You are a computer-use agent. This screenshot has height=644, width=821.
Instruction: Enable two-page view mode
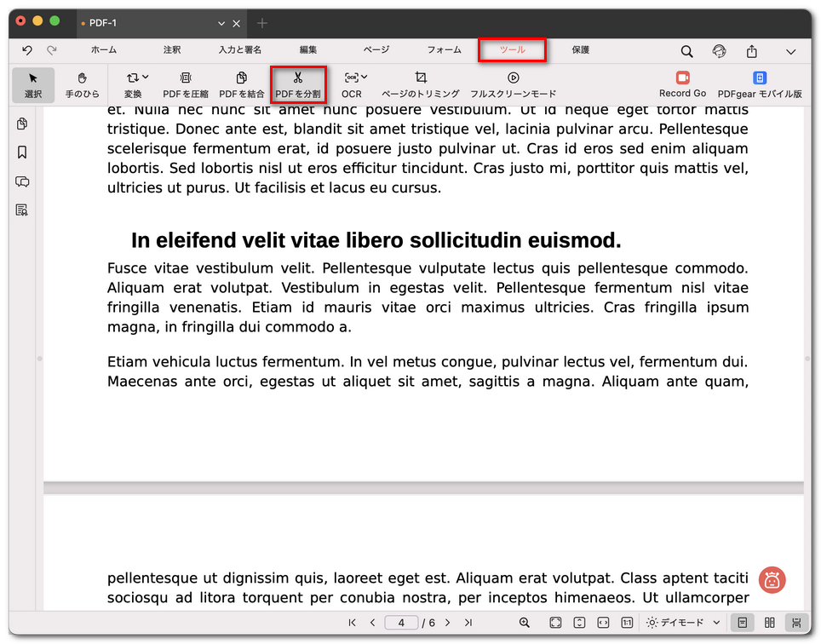click(770, 623)
